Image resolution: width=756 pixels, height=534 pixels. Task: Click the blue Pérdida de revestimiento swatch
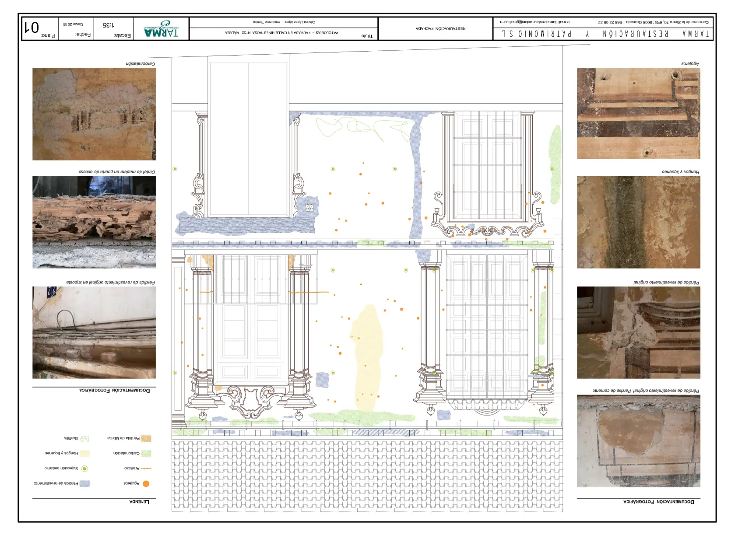[x=84, y=484]
